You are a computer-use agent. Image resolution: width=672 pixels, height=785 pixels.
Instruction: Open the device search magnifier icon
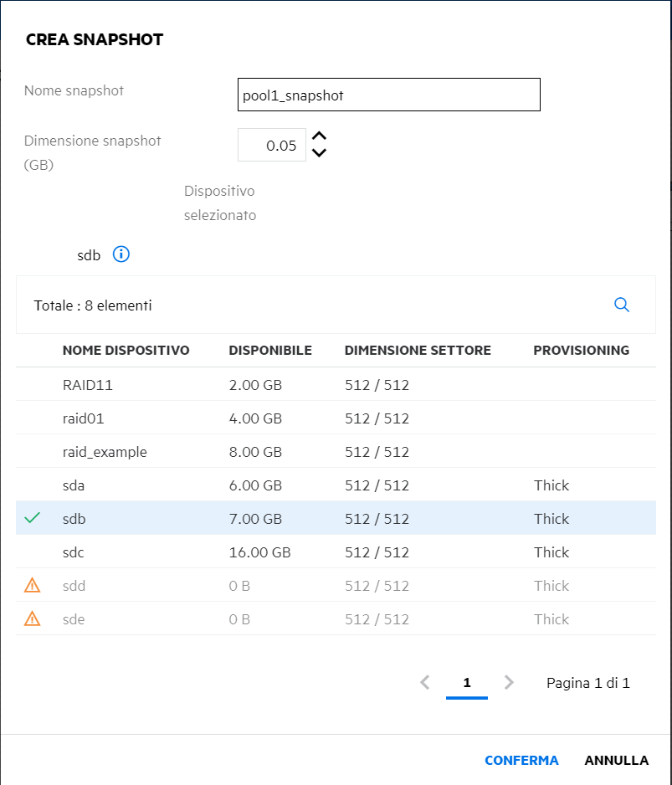coord(622,305)
